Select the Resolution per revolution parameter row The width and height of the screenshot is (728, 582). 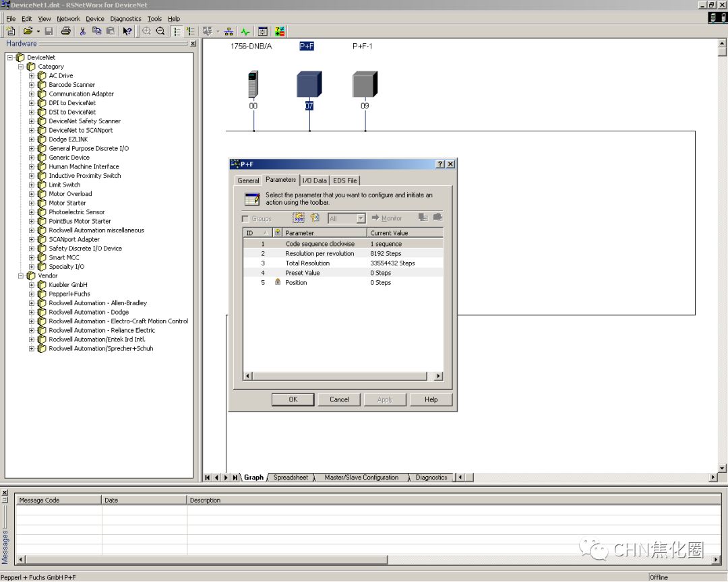[x=343, y=253]
